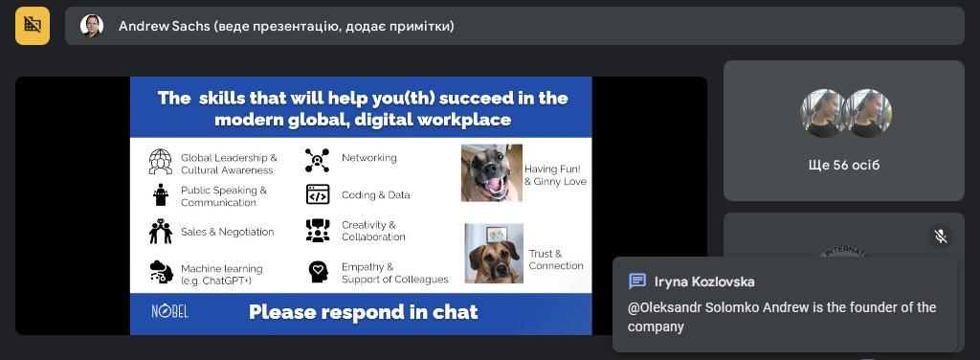Click the Coding & Data code icon
This screenshot has width=980, height=360.
click(x=318, y=194)
